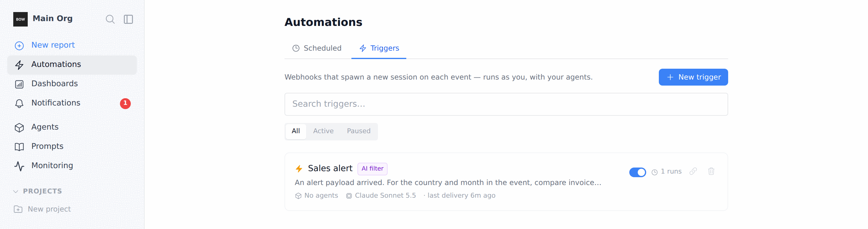
Task: Click the BOW organization logo
Action: 20,19
